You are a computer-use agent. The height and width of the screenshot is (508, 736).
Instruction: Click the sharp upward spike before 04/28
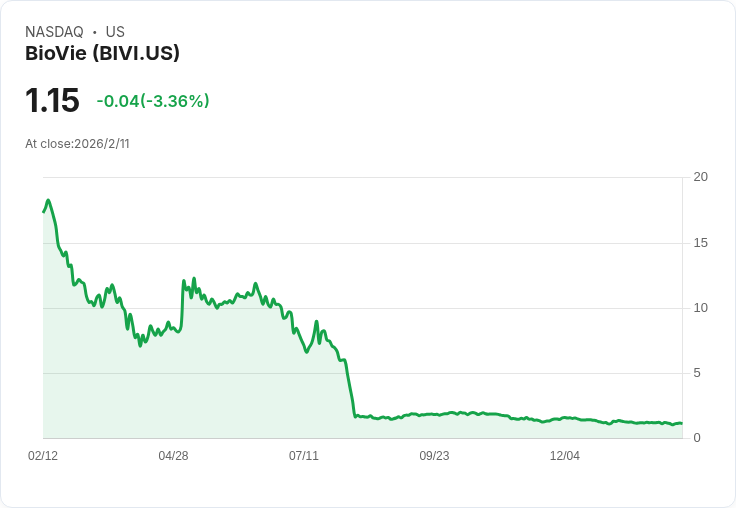184,282
